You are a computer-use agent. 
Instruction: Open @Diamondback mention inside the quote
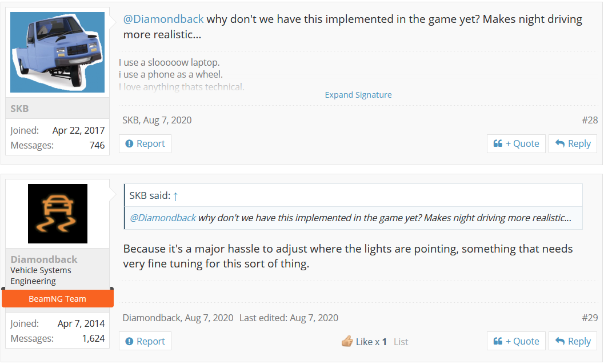tap(163, 218)
